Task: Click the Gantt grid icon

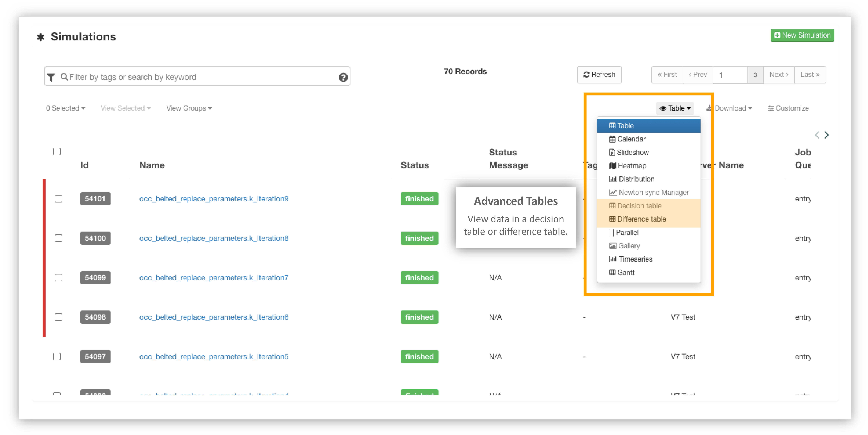Action: [x=612, y=272]
